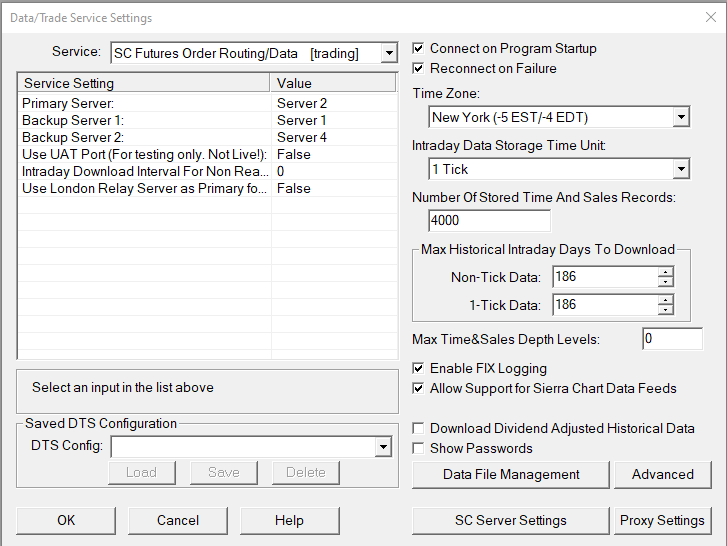The image size is (727, 546).
Task: Click the Service Setting column header
Action: (x=144, y=83)
